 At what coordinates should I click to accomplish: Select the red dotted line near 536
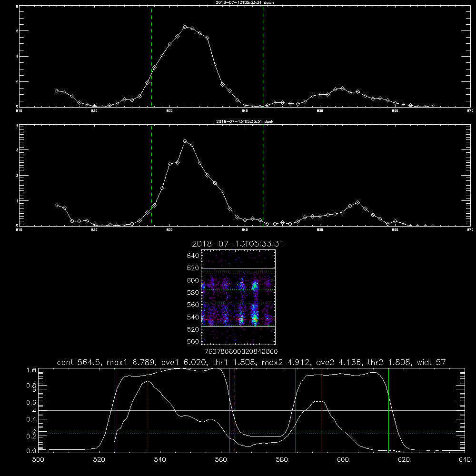click(148, 410)
